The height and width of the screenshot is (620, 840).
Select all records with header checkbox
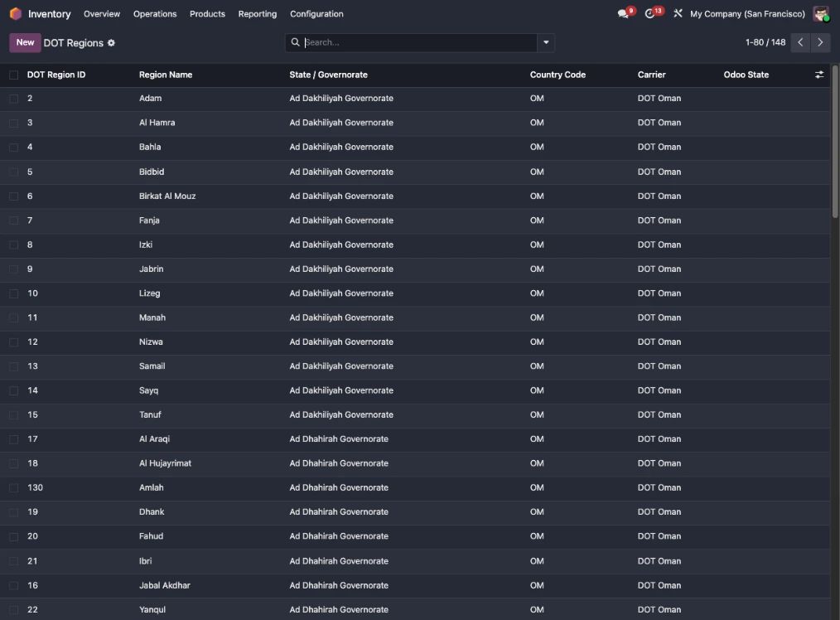(12, 74)
